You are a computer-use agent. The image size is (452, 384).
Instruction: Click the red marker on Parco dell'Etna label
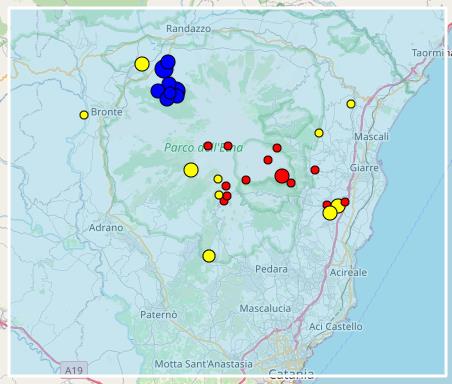208,146
